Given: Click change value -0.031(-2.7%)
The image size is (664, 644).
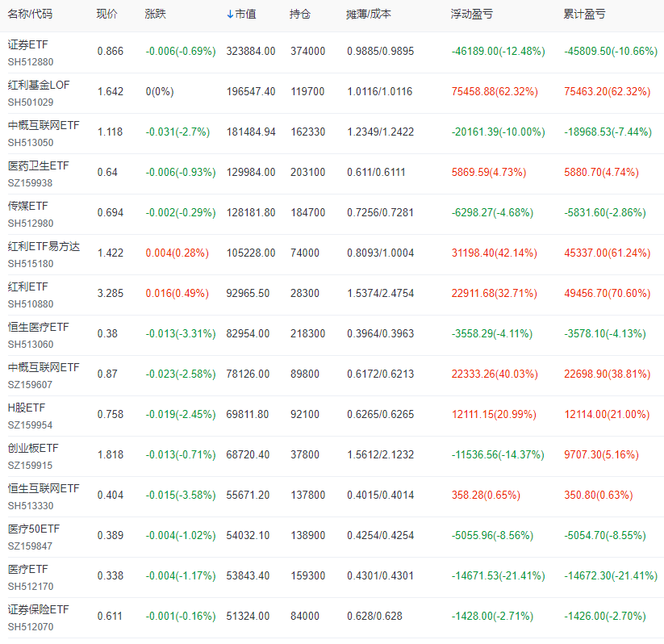Looking at the screenshot, I should [x=177, y=132].
